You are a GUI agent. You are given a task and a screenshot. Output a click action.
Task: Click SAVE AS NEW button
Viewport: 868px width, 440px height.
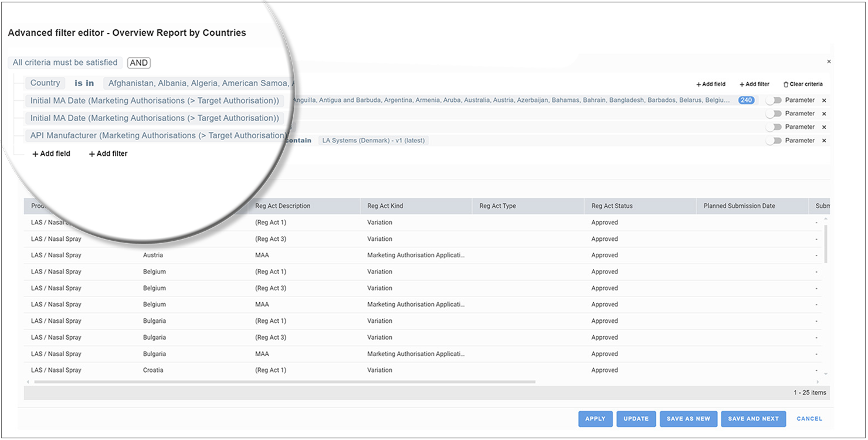(x=689, y=419)
